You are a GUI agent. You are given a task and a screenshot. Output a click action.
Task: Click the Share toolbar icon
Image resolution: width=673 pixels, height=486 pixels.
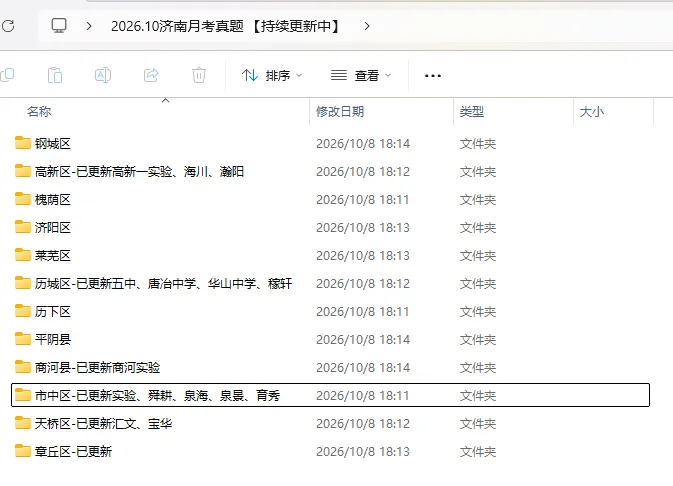tap(151, 76)
